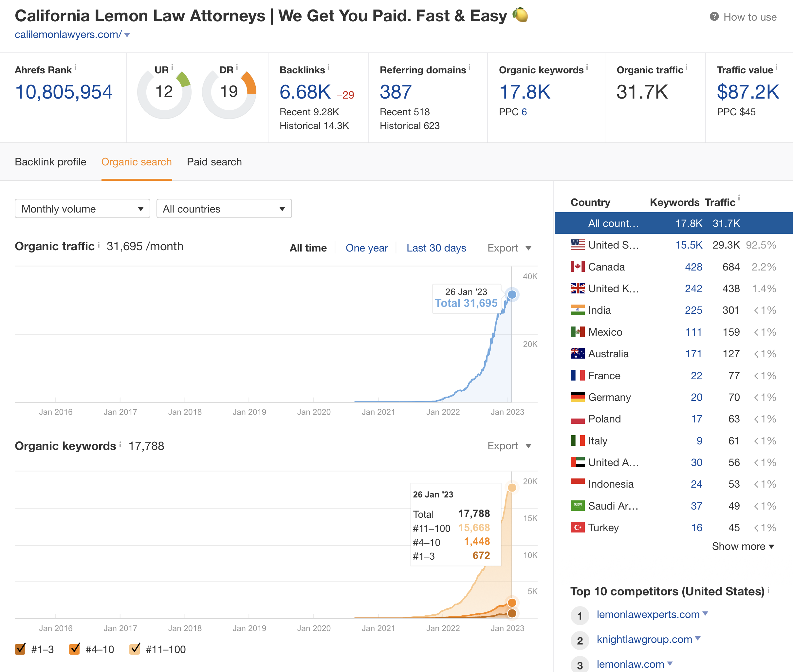Click the United States flag icon
The image size is (793, 672).
[x=578, y=245]
